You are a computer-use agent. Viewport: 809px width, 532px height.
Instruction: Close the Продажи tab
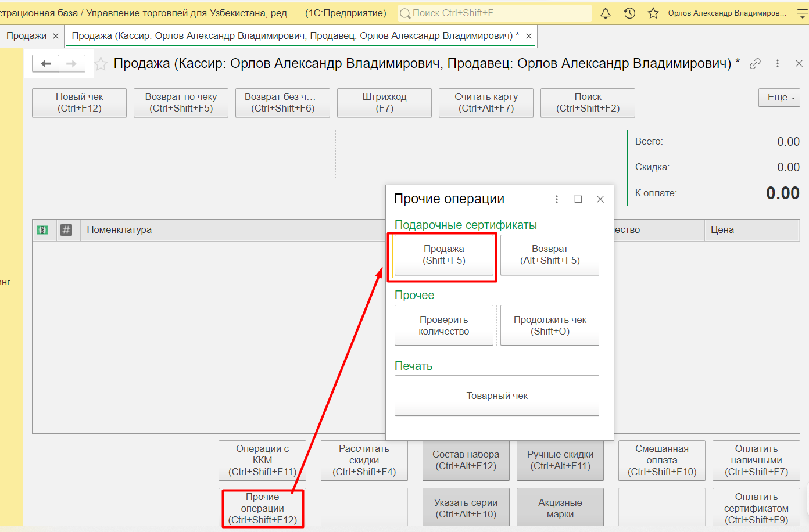click(56, 36)
